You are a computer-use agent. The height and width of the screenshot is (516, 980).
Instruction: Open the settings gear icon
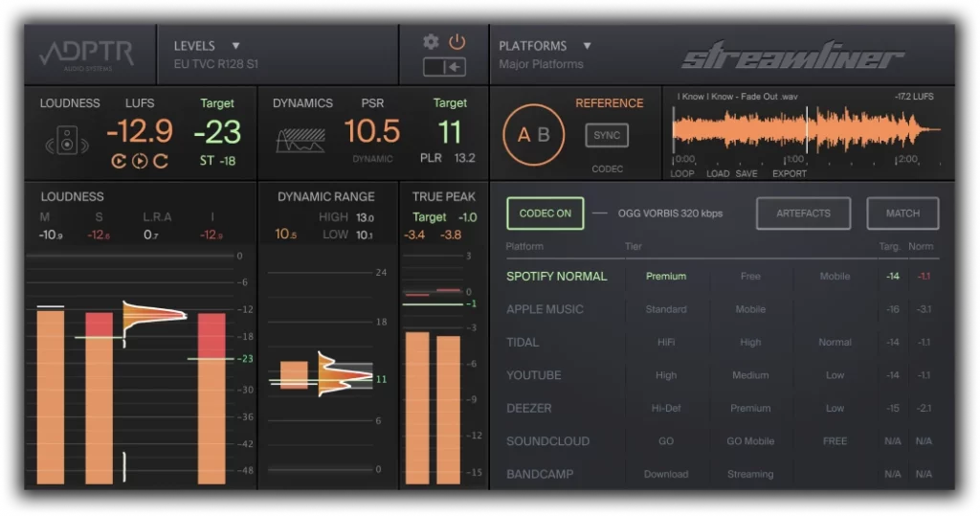431,42
